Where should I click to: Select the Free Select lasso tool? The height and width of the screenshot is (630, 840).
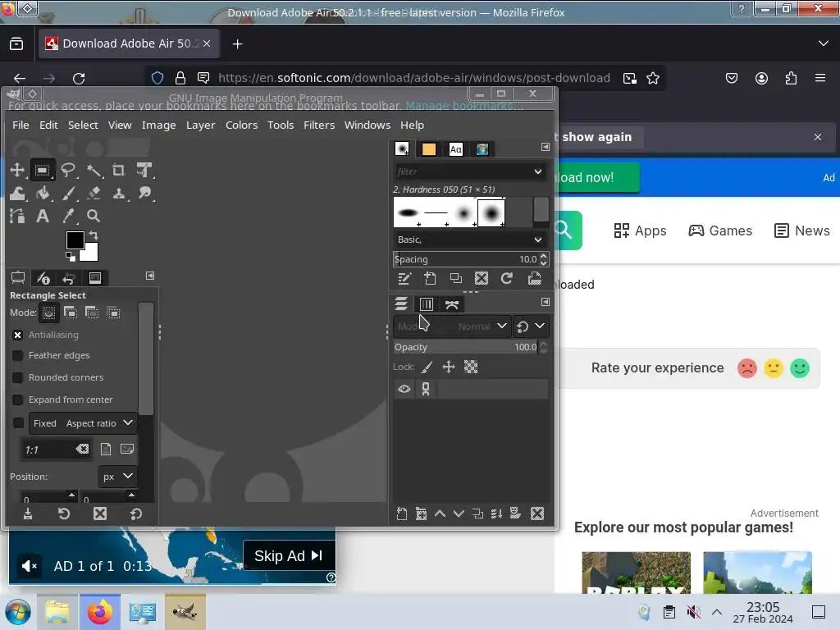point(68,171)
